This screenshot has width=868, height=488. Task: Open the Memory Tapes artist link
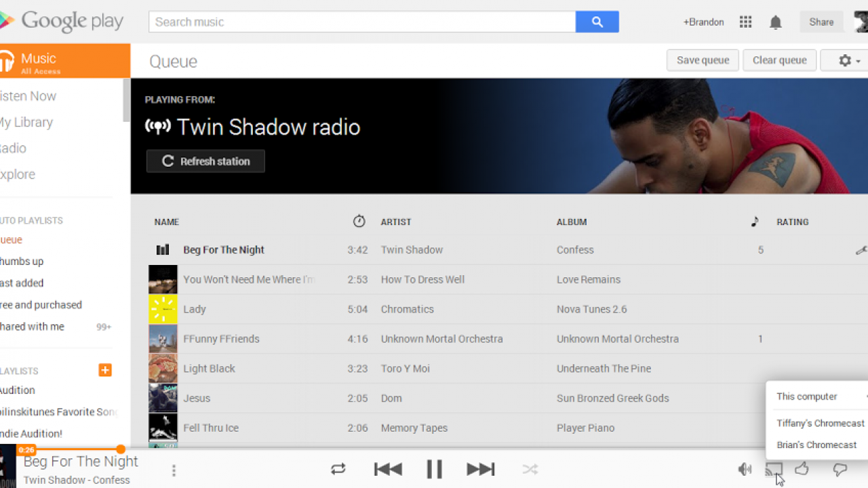pos(414,428)
